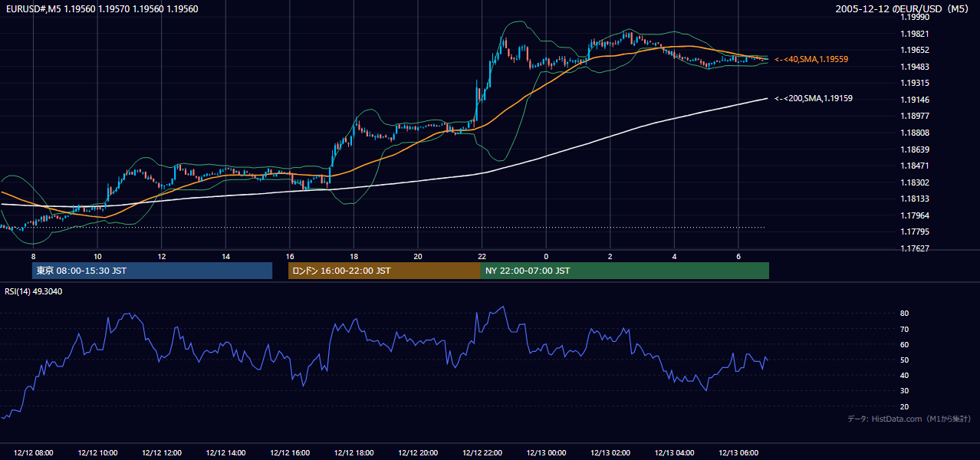Click price axis value 1.19315
This screenshot has height=460, width=980.
pos(915,83)
